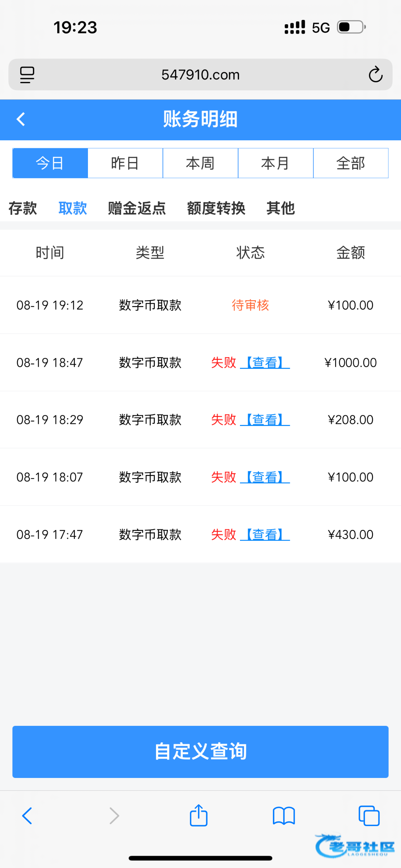This screenshot has width=401, height=868.
Task: Select the 本月 date filter
Action: 275,163
